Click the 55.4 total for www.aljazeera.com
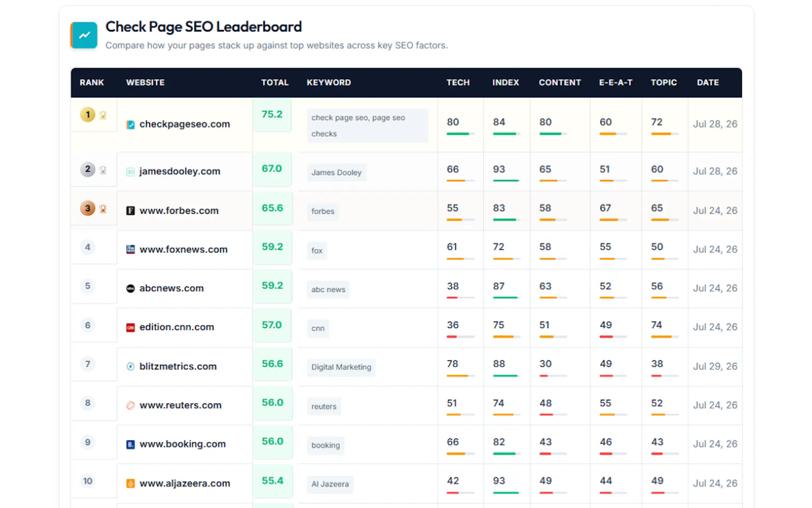Viewport: 812px width, 508px height. [x=273, y=481]
